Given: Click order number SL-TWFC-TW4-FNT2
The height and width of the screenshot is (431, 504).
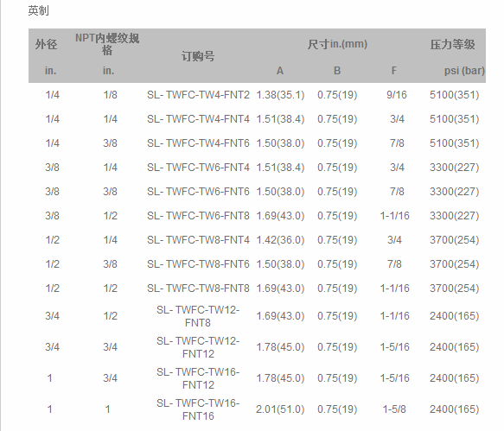Looking at the screenshot, I should (x=198, y=95).
